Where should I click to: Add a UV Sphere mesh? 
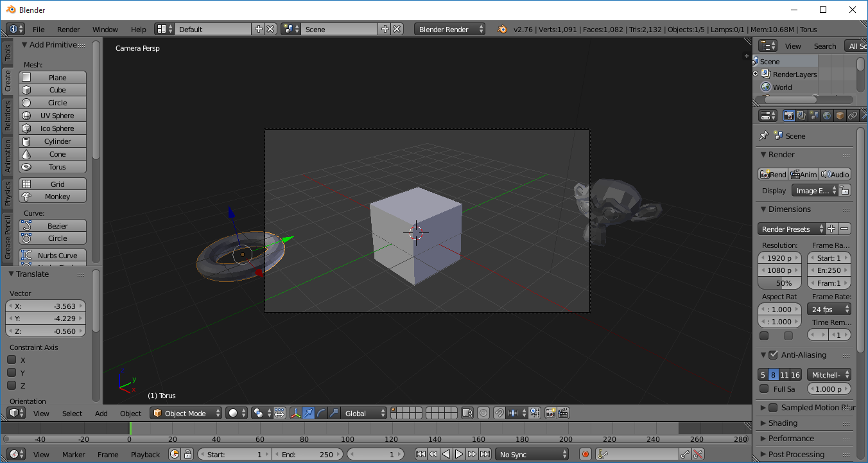(x=53, y=116)
